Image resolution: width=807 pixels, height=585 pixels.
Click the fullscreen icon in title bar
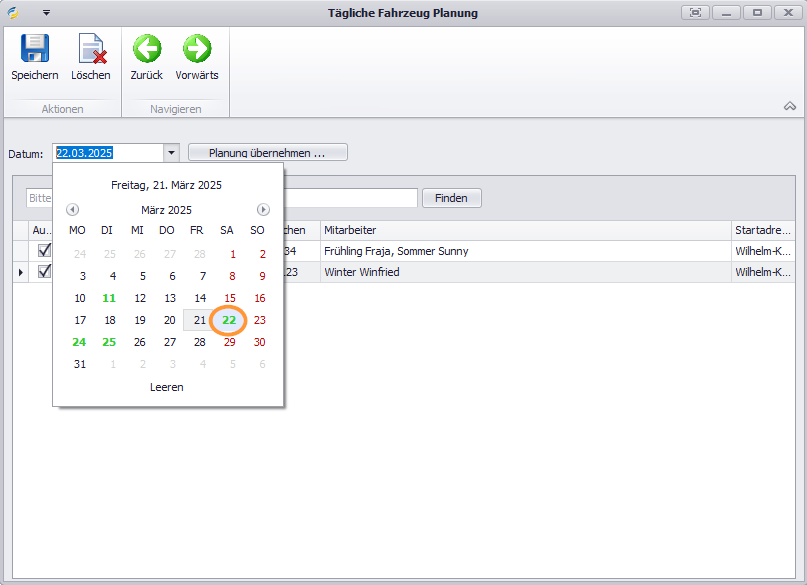pos(695,13)
